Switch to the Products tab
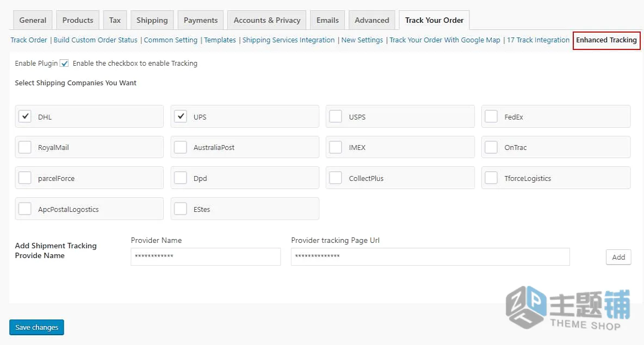This screenshot has width=644, height=345. coord(78,20)
